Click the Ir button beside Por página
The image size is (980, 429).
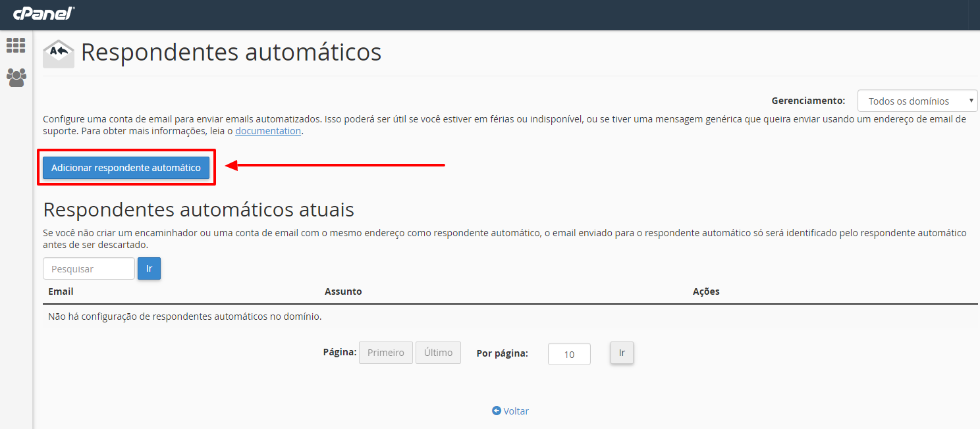click(622, 353)
